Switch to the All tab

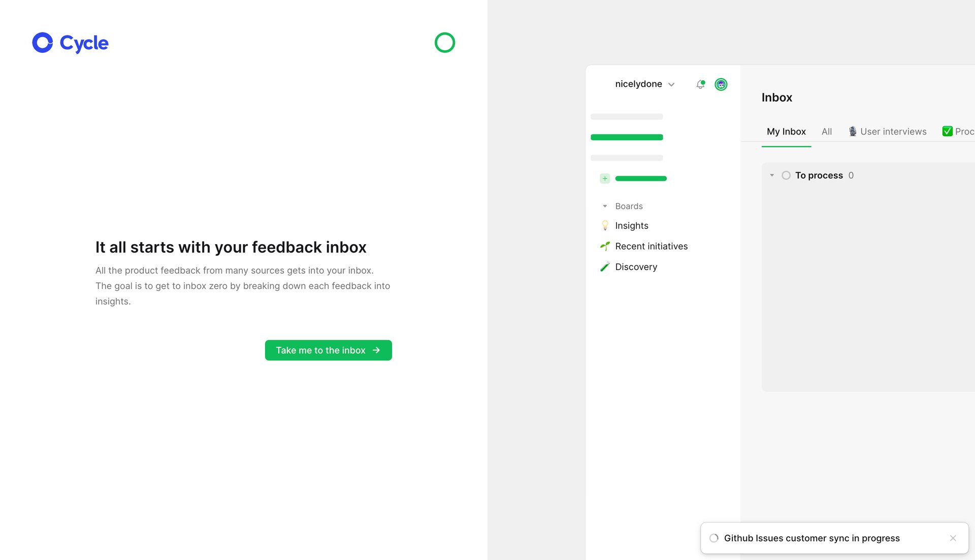point(826,131)
